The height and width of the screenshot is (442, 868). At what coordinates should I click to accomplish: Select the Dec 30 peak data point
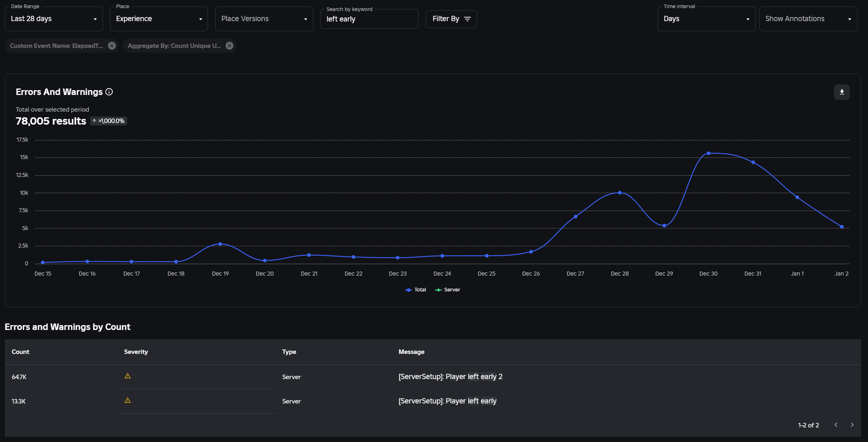click(x=709, y=153)
